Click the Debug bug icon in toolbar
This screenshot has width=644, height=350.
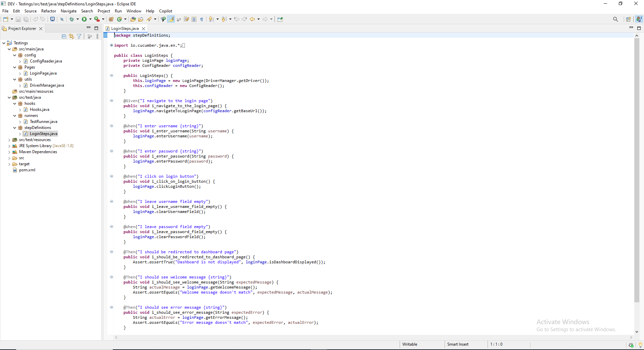click(71, 19)
